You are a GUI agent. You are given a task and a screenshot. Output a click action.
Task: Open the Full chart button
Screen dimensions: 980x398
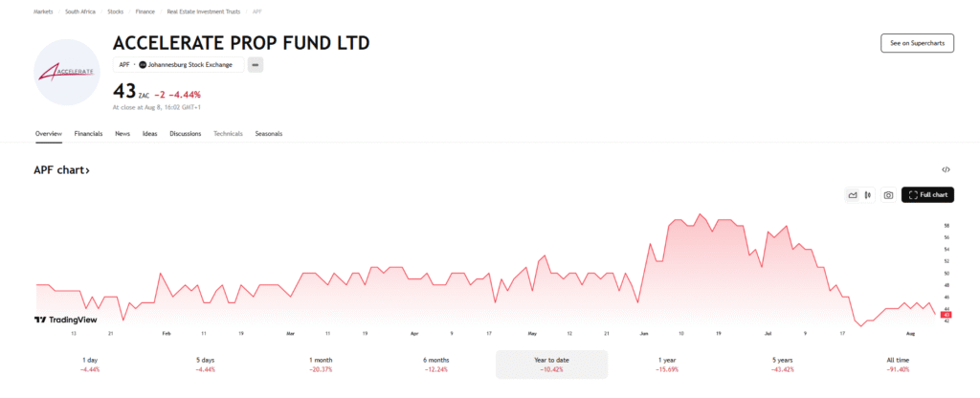pos(927,195)
